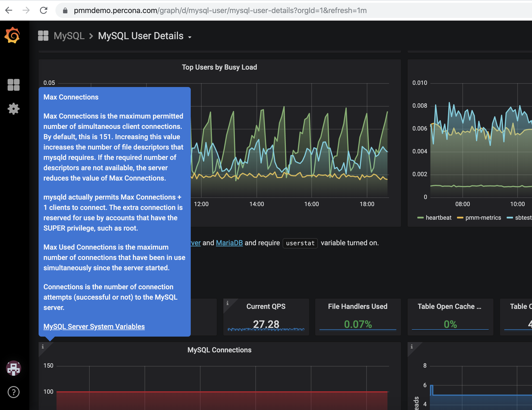The image size is (532, 410).
Task: Click the dashboard grid icon beside MySQL
Action: tap(43, 36)
